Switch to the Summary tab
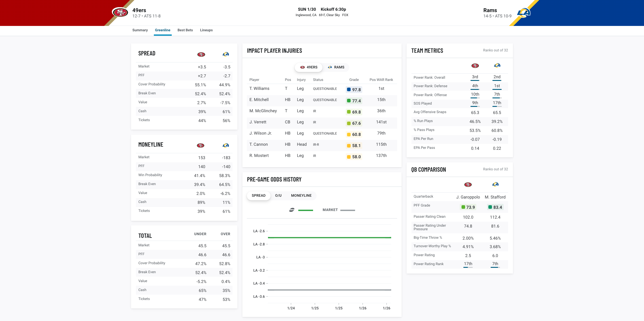 [x=140, y=30]
